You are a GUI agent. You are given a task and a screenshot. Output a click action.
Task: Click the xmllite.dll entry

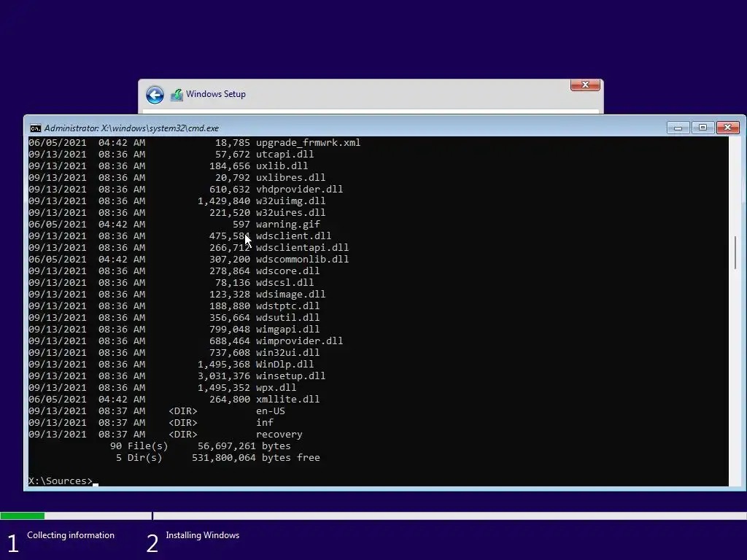(x=287, y=400)
